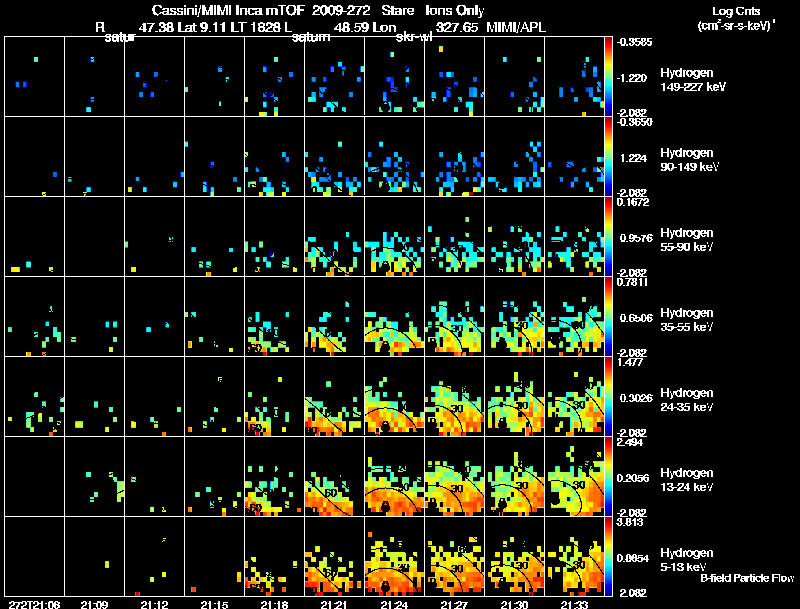Click the 'Hydrogen 35-55 keV' row label
Viewport: 800px width, 609px height.
click(687, 320)
